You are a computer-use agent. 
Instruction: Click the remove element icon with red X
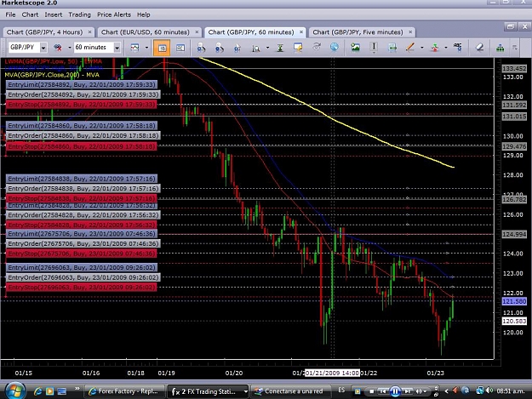coord(58,48)
